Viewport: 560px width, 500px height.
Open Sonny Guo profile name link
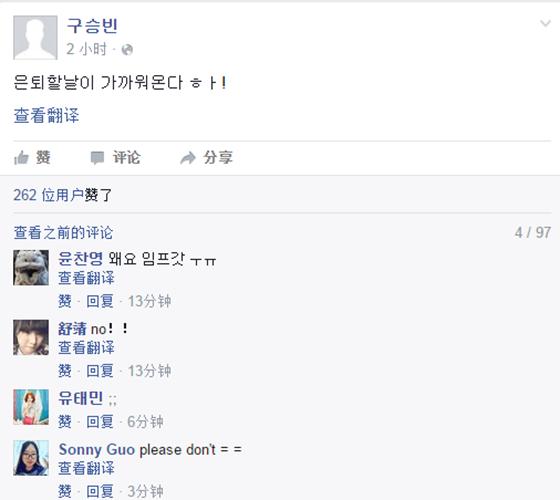coord(97,450)
